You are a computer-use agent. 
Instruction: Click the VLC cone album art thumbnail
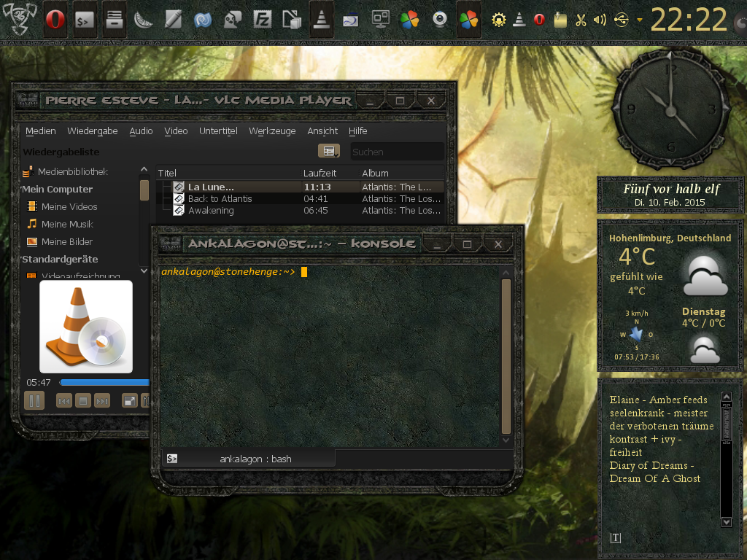click(x=86, y=327)
